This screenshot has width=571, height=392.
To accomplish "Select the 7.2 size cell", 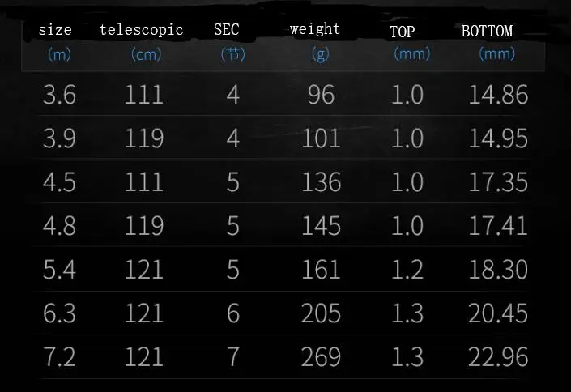I will (x=59, y=356).
